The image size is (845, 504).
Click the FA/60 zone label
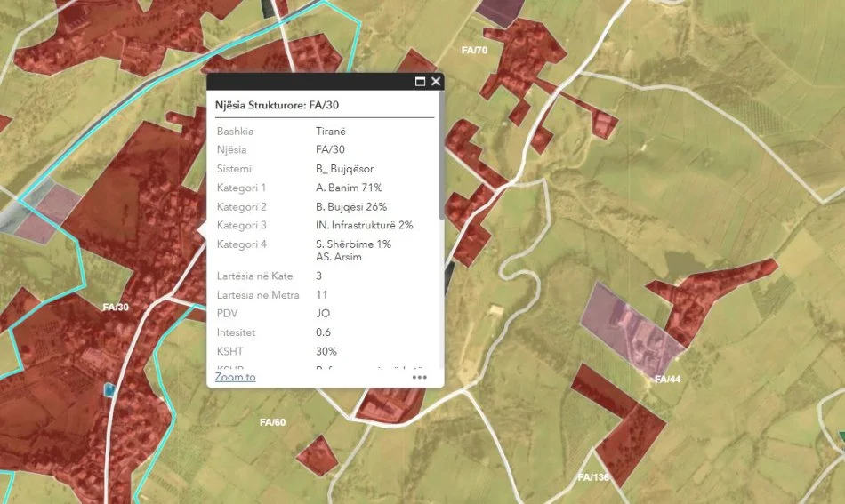point(272,422)
